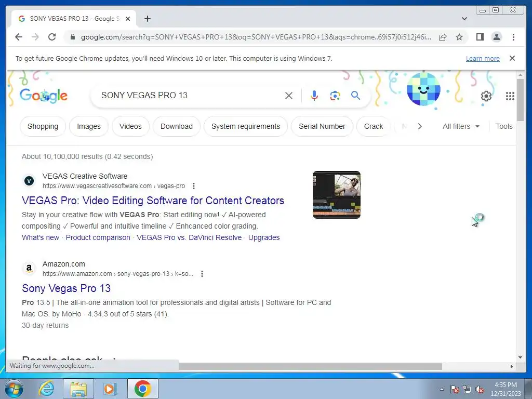Open Google quick settings gear
The height and width of the screenshot is (399, 532).
(486, 96)
